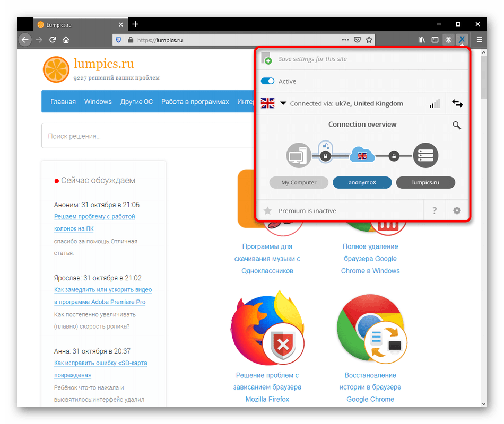The image size is (504, 424).
Task: Open page actions three-dots menu
Action: (x=345, y=40)
